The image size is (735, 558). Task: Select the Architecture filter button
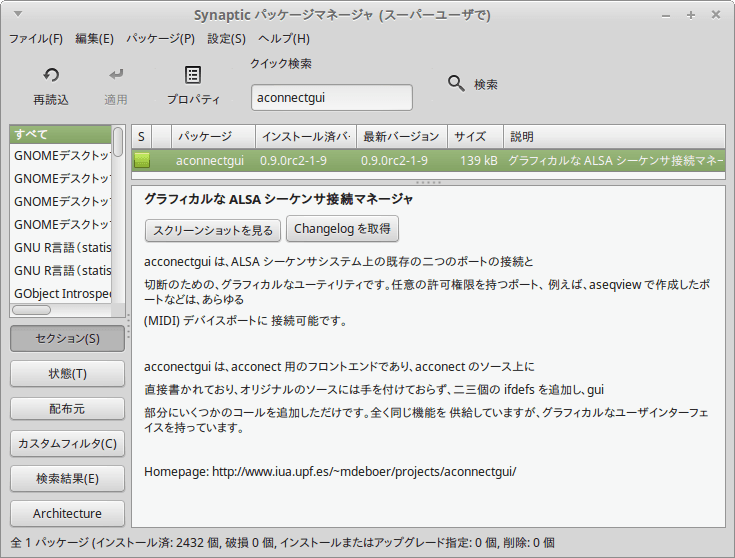68,513
